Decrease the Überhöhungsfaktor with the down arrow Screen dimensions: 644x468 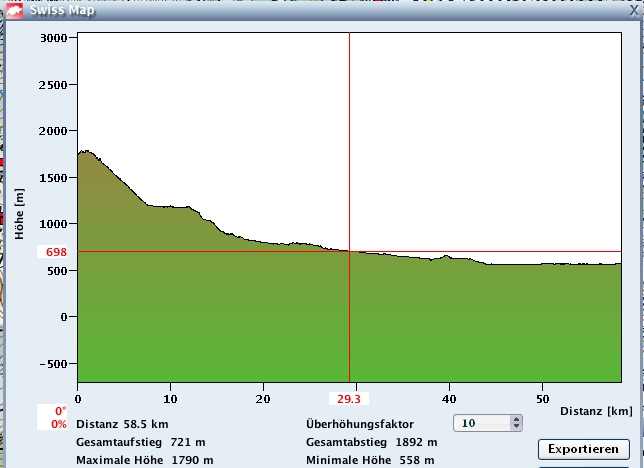pos(516,427)
